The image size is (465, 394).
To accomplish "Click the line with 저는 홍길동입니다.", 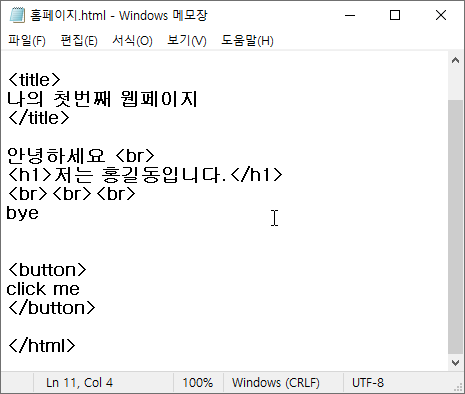I will 145,175.
